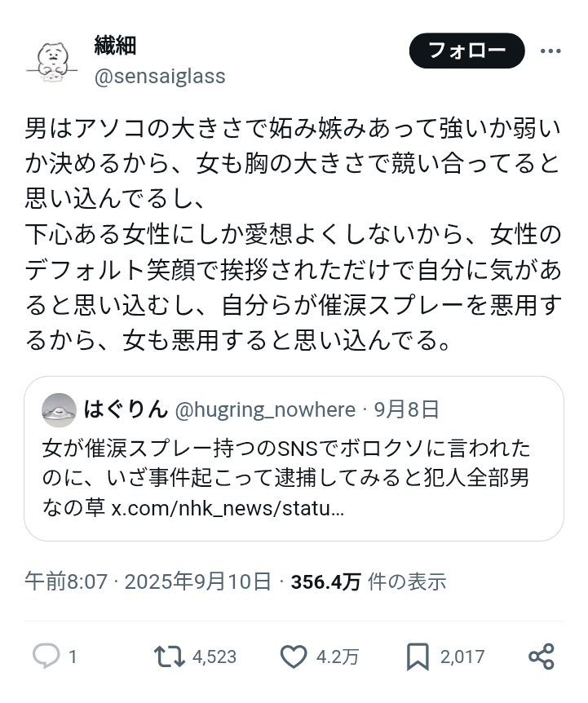Click the 4,523 repost count
The image size is (588, 703).
click(214, 657)
